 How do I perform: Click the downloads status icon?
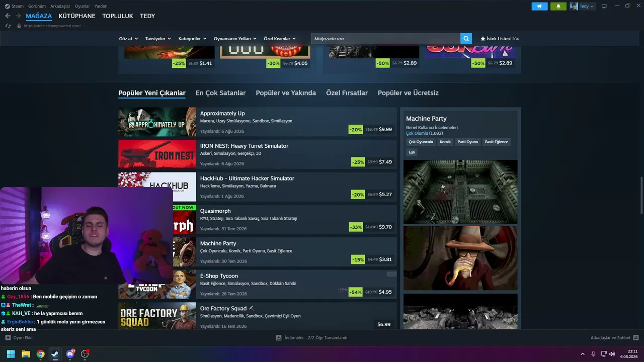coord(279,337)
